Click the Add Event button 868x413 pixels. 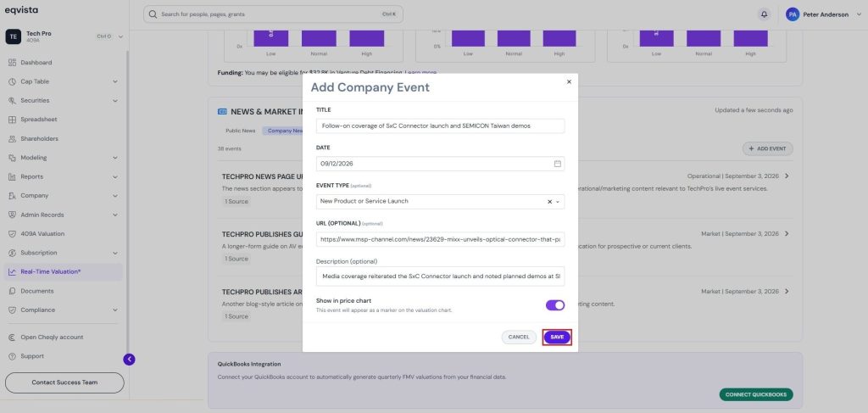coord(767,149)
